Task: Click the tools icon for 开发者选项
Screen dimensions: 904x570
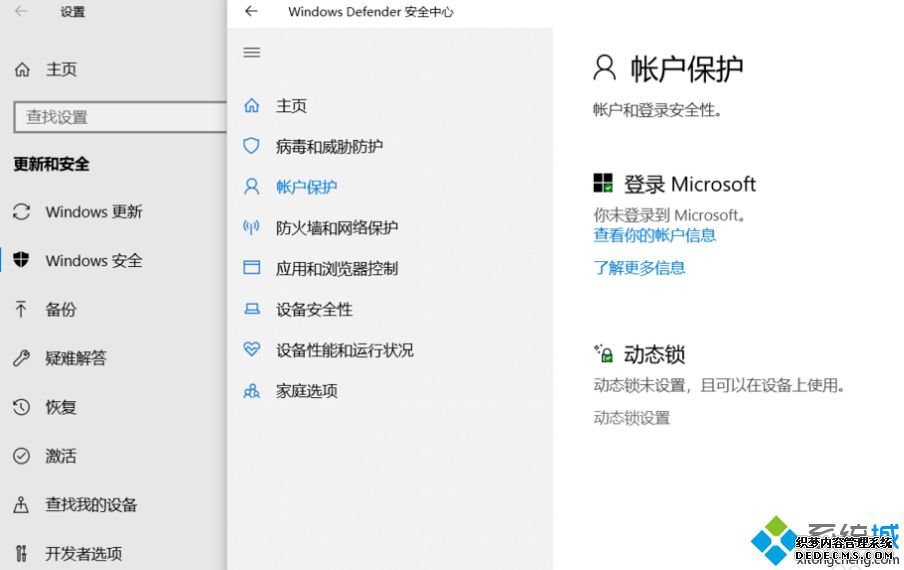Action: pyautogui.click(x=21, y=553)
